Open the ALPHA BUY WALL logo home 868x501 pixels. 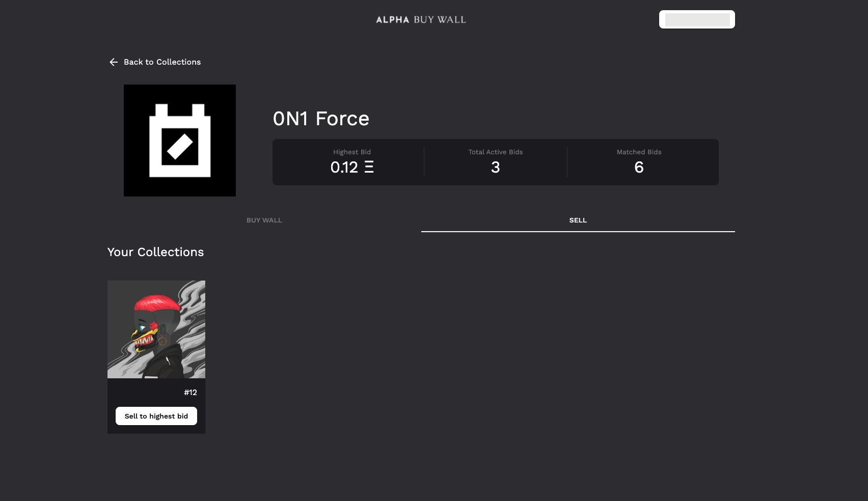421,20
